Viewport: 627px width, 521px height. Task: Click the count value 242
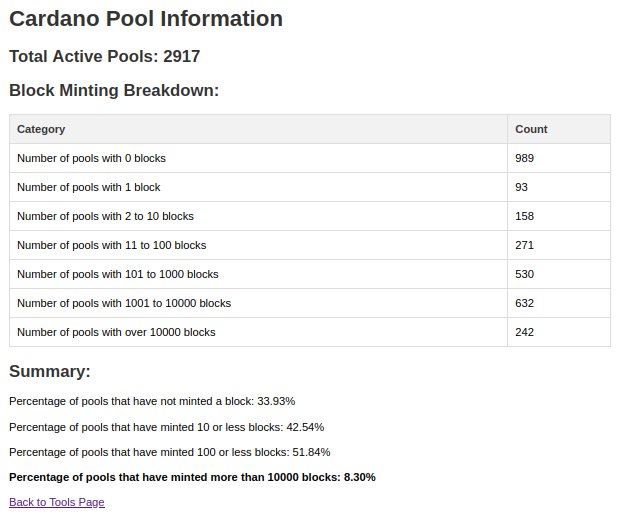pos(525,332)
